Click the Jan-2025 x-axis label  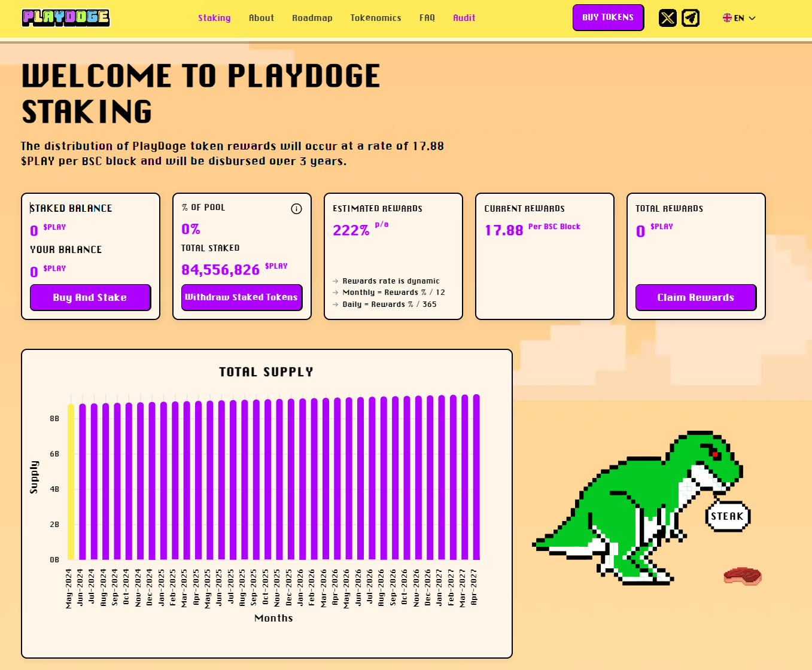[x=162, y=587]
